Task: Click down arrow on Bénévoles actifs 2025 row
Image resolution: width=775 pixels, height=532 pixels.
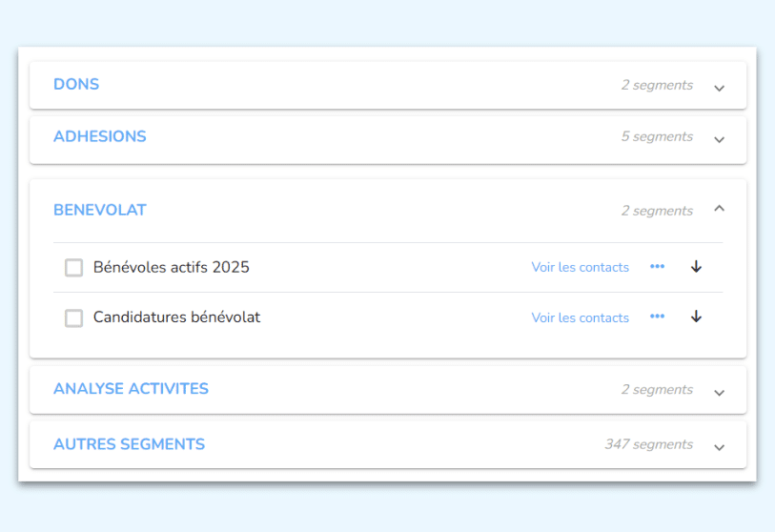Action: [x=696, y=267]
